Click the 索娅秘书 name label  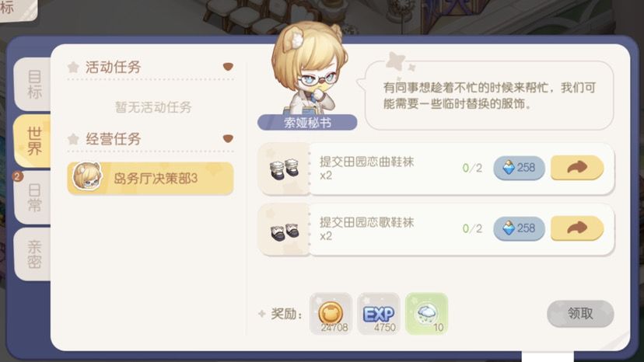click(x=307, y=122)
